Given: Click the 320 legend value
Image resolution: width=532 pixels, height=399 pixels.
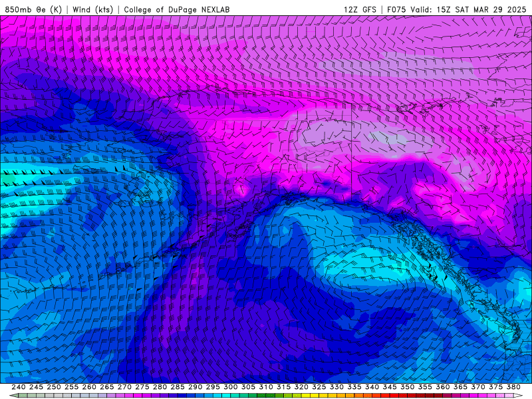Looking at the screenshot, I should pyautogui.click(x=301, y=387).
